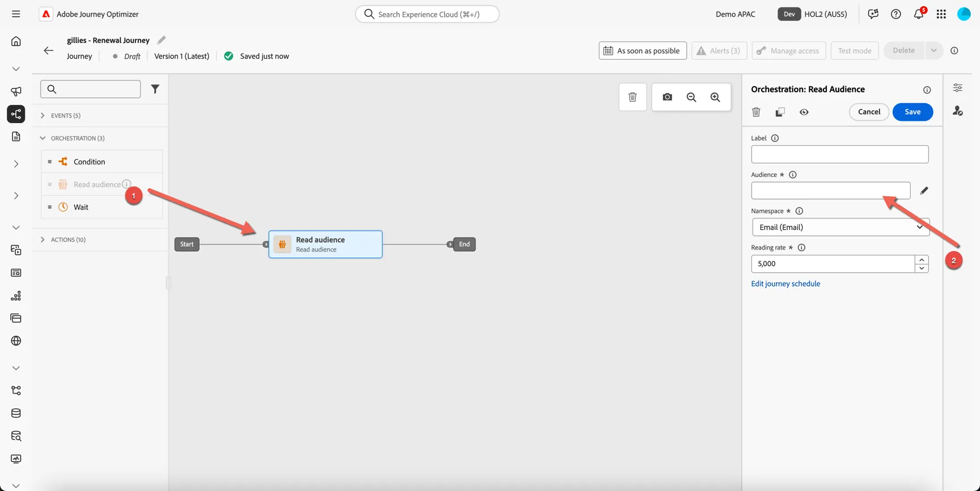Click the pencil icon to edit audience
This screenshot has height=491, width=980.
click(924, 191)
